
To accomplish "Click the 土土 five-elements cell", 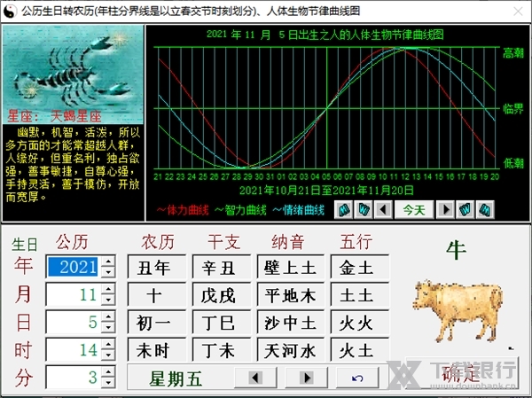I will point(360,295).
